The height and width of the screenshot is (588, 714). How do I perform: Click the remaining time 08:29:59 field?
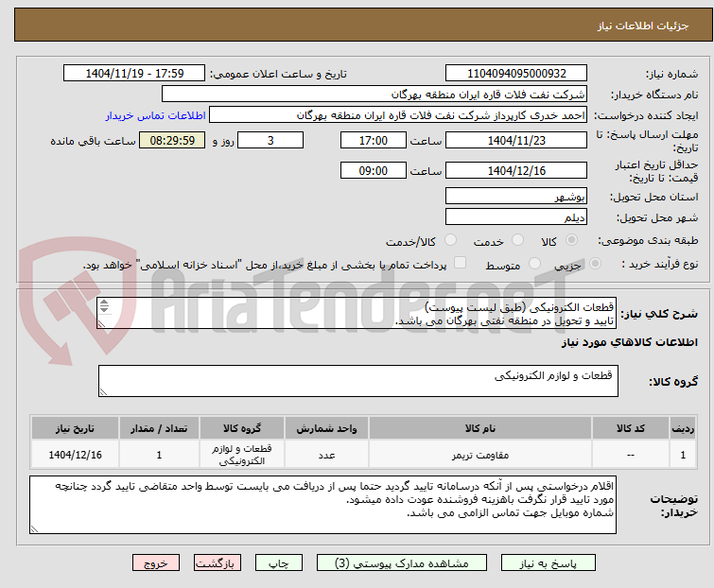pyautogui.click(x=172, y=140)
